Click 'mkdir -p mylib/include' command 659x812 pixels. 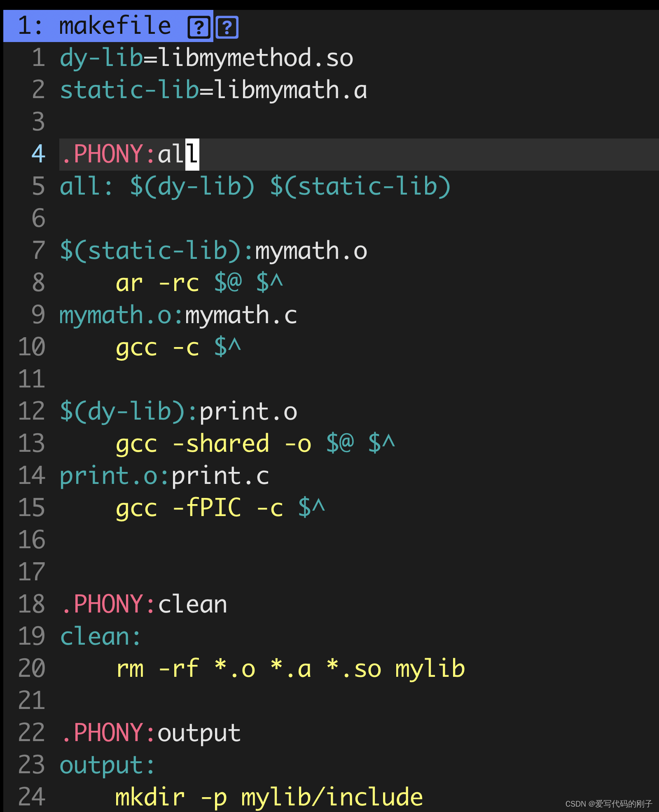point(269,797)
